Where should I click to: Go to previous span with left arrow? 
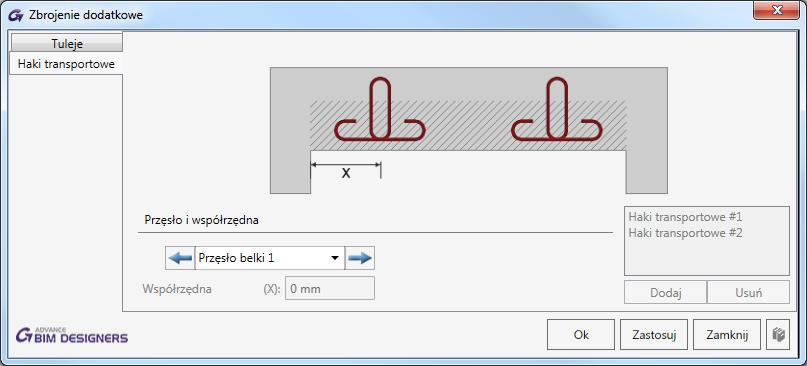(180, 258)
